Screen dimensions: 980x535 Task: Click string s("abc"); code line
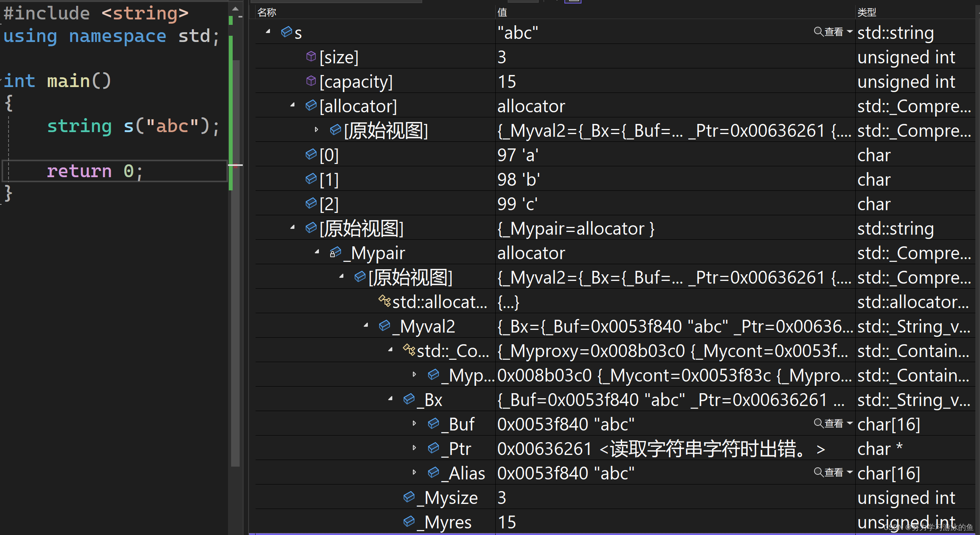133,126
